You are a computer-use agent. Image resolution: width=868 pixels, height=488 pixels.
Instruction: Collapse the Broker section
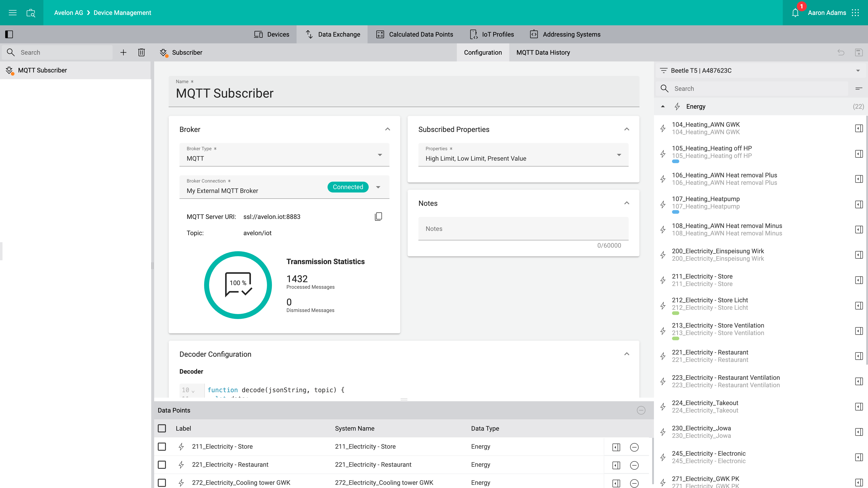pyautogui.click(x=387, y=129)
